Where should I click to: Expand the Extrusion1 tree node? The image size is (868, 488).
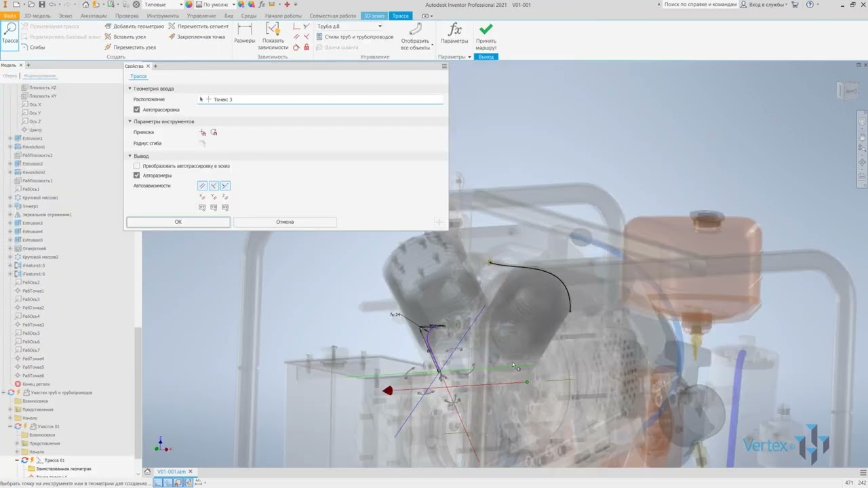point(10,138)
